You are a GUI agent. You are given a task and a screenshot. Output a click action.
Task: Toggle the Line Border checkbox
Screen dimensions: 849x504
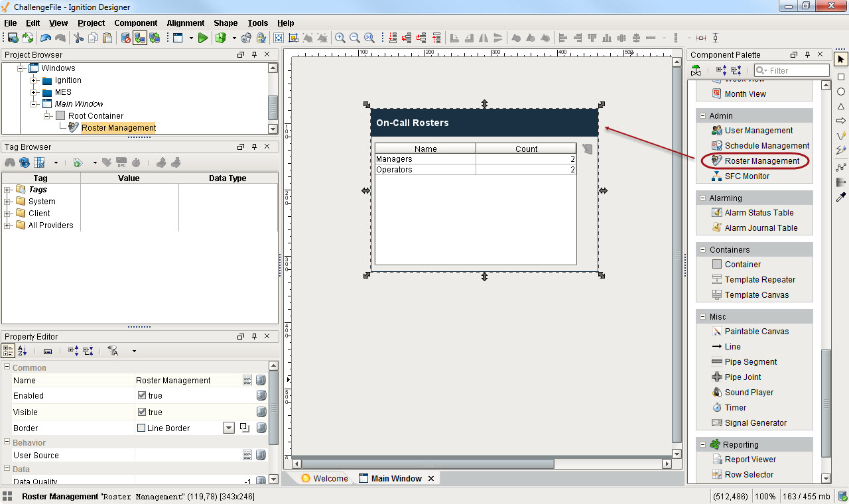click(141, 428)
